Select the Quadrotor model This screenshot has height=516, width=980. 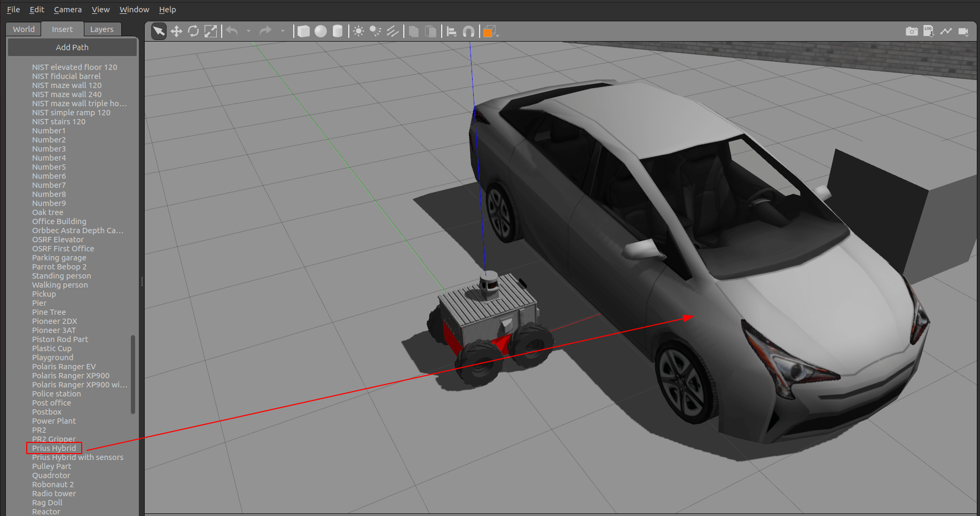pos(51,475)
